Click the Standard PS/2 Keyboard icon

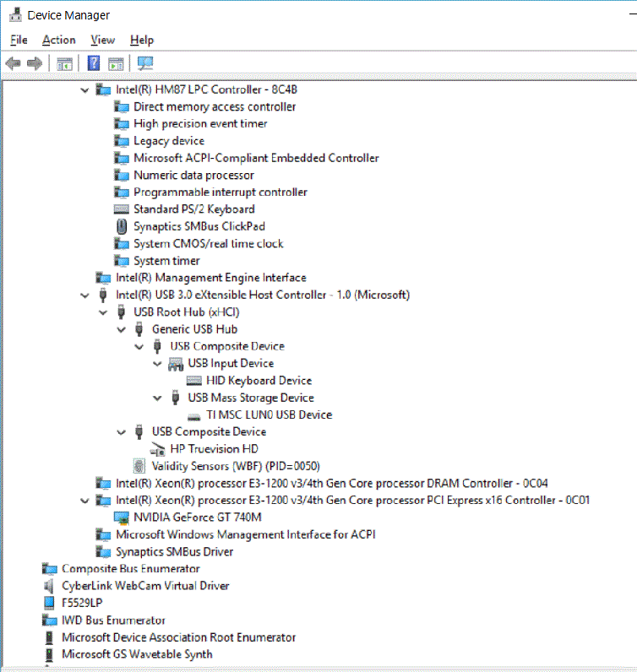pos(122,209)
